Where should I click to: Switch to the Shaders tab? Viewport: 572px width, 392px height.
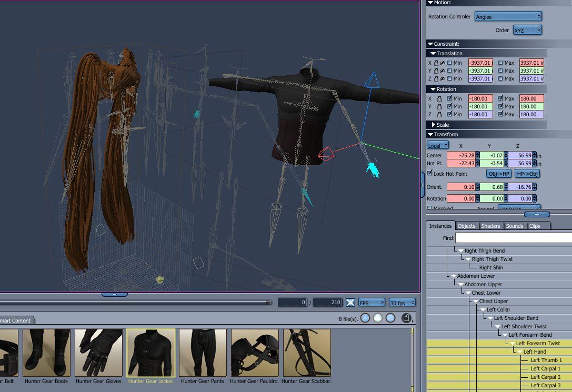tap(490, 226)
